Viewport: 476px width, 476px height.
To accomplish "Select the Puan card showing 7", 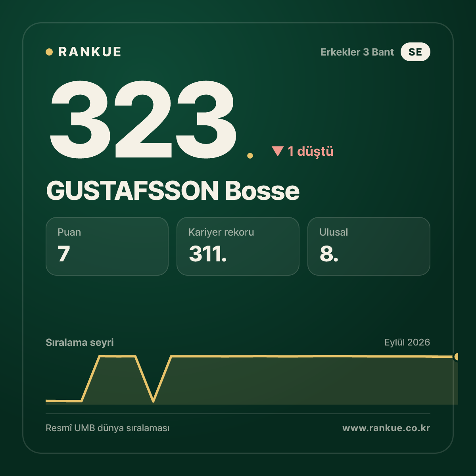I will click(107, 246).
